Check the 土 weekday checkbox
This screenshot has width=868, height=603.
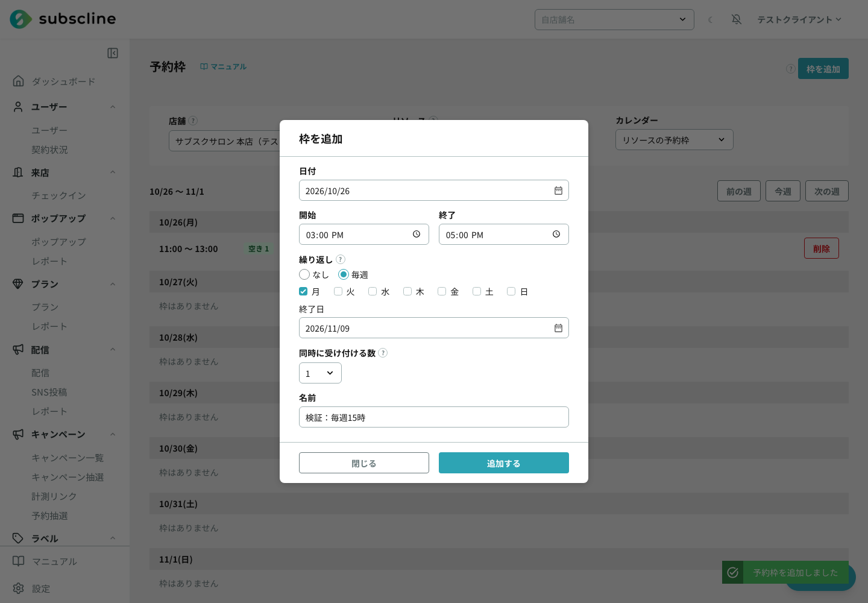[x=477, y=291]
